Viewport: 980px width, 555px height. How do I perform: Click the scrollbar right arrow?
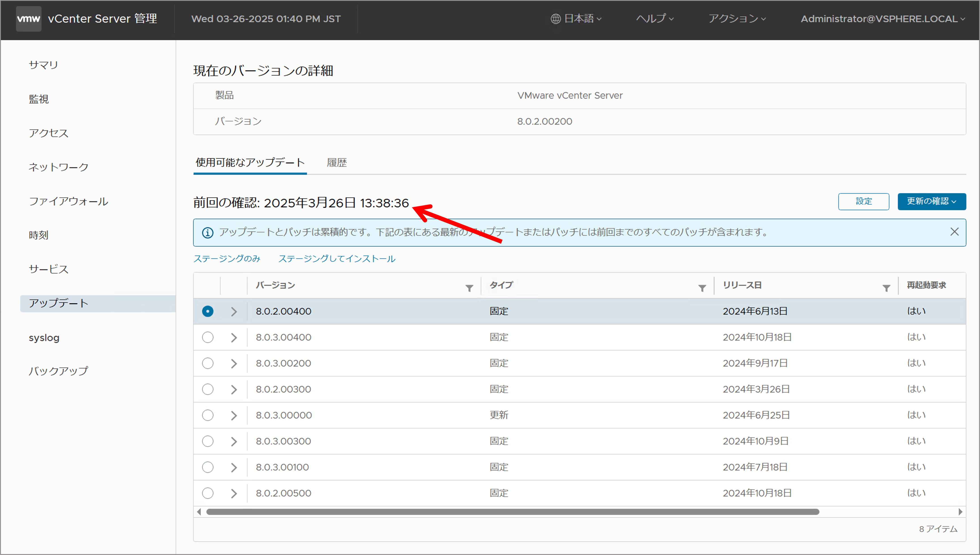tap(960, 512)
